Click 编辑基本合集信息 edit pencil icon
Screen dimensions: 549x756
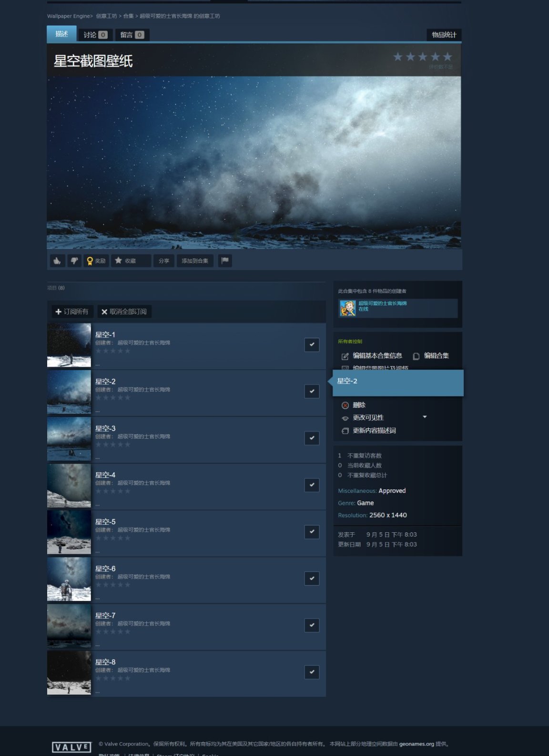click(x=345, y=356)
